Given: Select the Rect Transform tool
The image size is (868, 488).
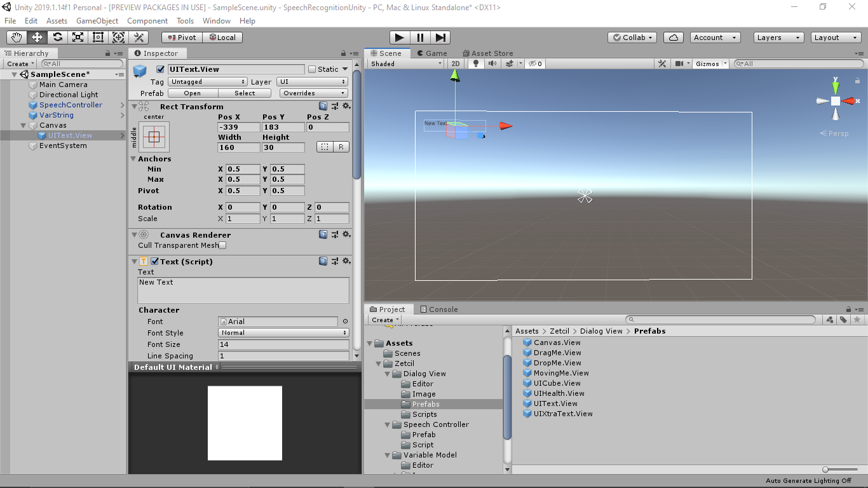Looking at the screenshot, I should tap(98, 37).
